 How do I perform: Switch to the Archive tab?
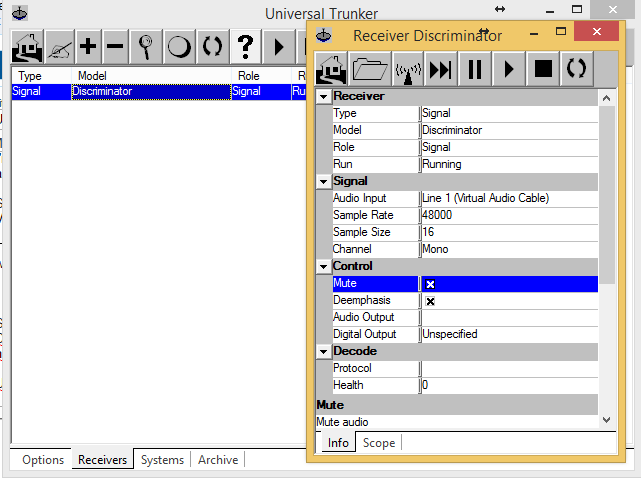coord(218,460)
